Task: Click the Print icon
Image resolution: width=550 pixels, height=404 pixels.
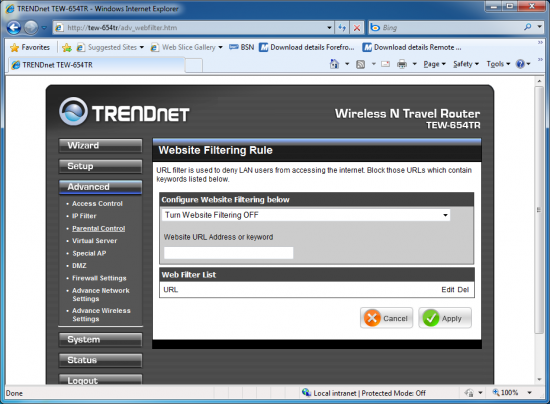Action: 402,64
